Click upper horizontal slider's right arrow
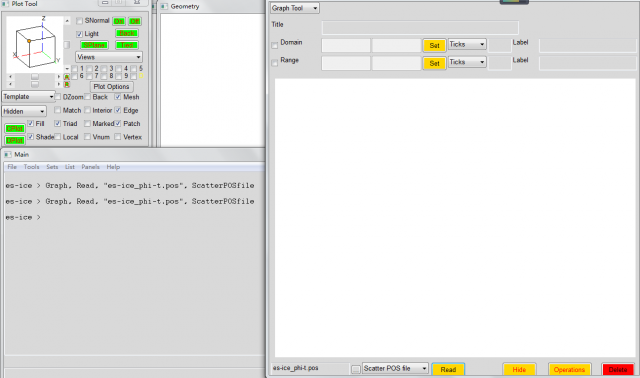The image size is (640, 378). 59,77
